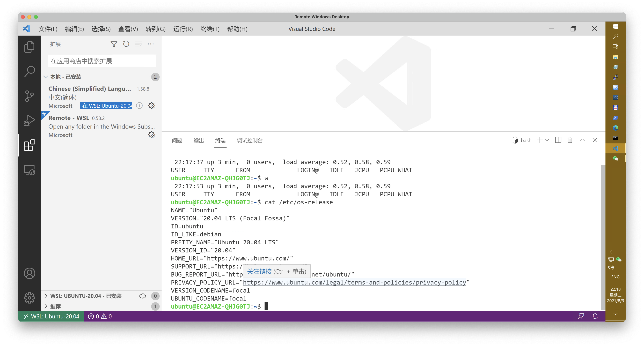
Task: Open the Explorer view in activity bar
Action: click(x=29, y=47)
